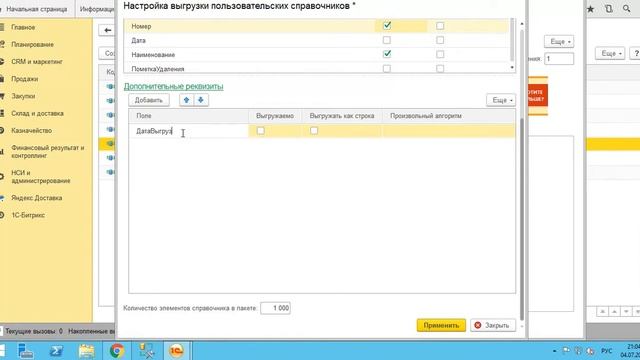
Task: Open Продажи section in sidebar
Action: tap(24, 79)
